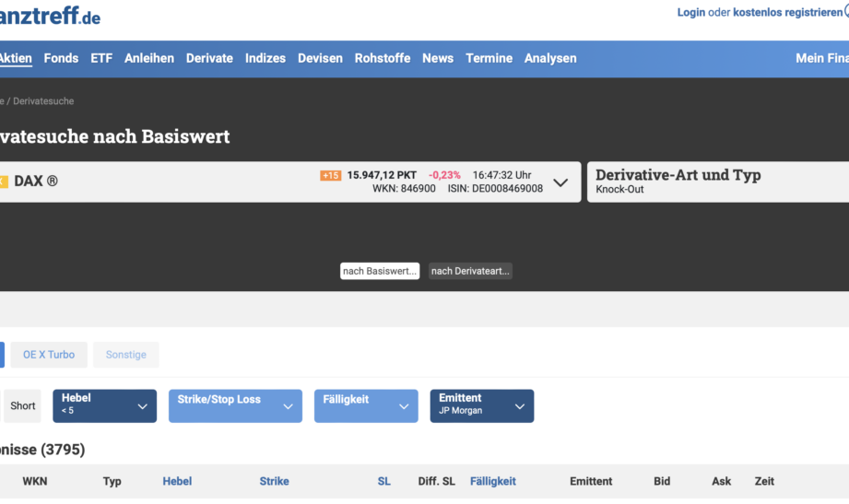Open the Emittent JP Morgan dropdown
The height and width of the screenshot is (504, 849).
[481, 405]
